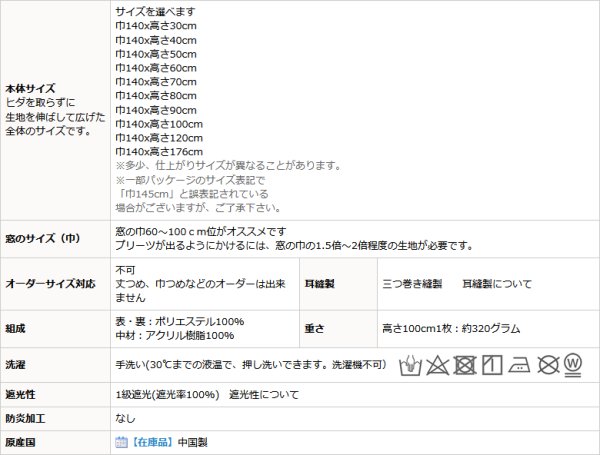Click the iron care symbol
This screenshot has width=600, height=455.
(x=519, y=365)
